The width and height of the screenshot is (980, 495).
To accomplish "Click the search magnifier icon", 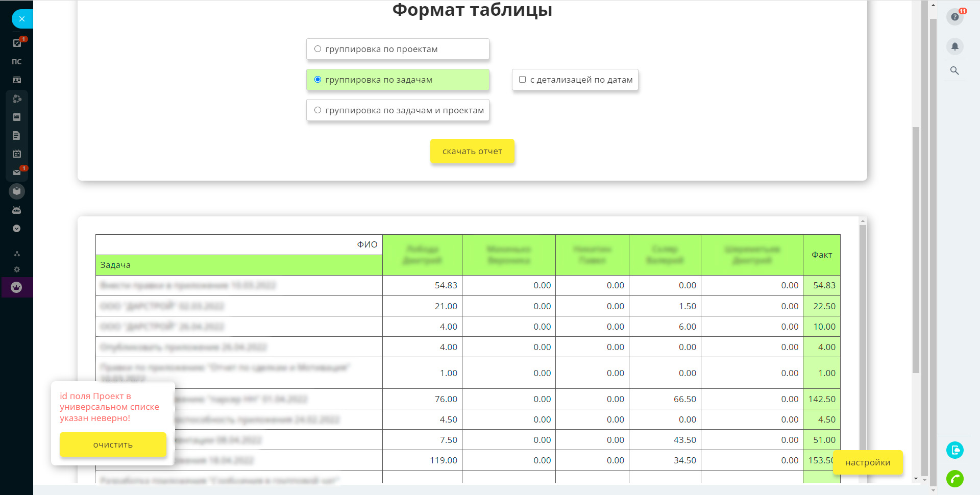I will click(954, 71).
